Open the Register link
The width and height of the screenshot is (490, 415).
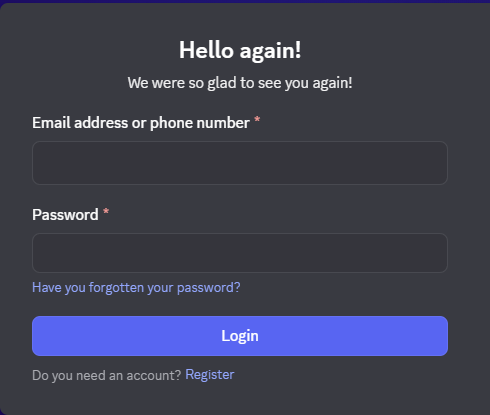(210, 375)
